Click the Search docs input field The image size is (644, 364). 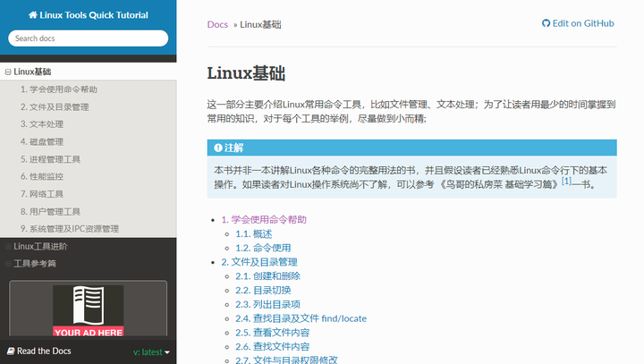point(88,38)
